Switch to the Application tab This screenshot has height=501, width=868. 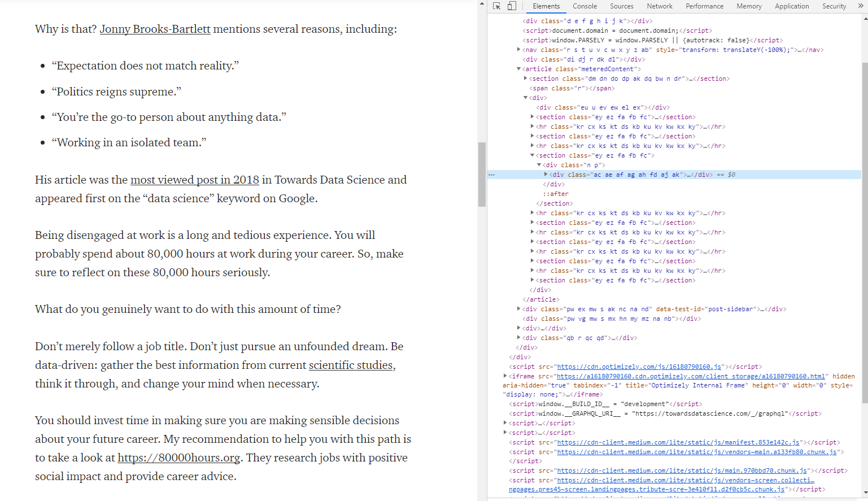click(792, 6)
